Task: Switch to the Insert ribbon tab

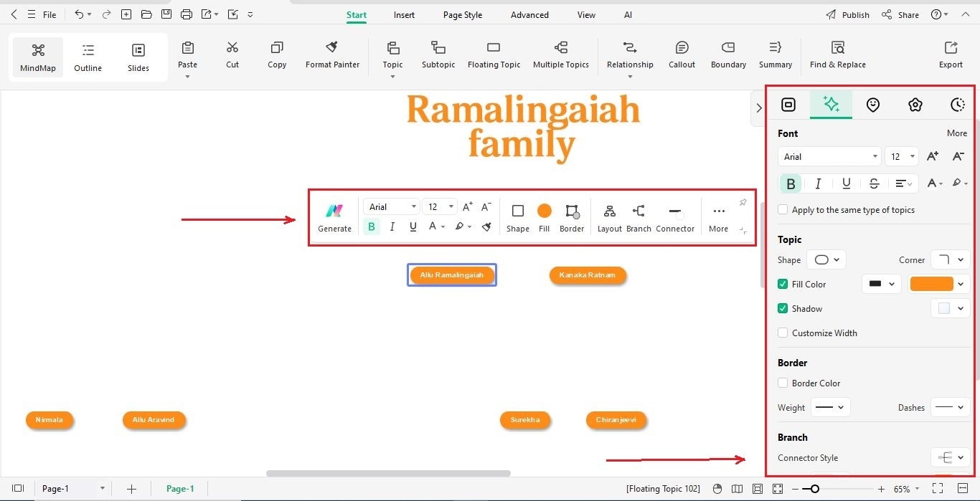Action: pos(404,14)
